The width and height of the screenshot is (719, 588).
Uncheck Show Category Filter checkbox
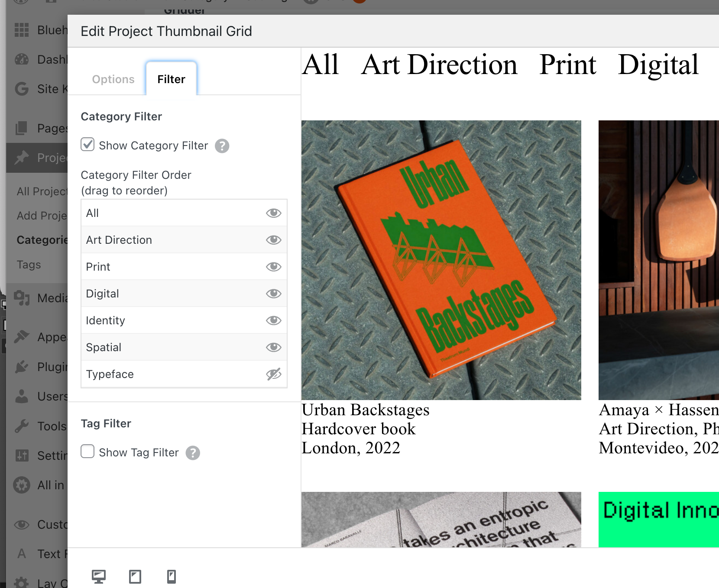(x=88, y=145)
